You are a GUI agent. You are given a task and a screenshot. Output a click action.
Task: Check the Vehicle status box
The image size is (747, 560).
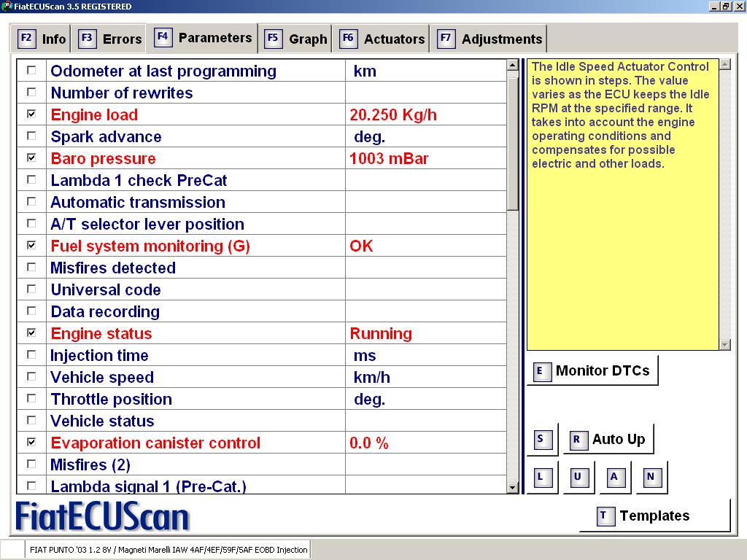pos(31,421)
